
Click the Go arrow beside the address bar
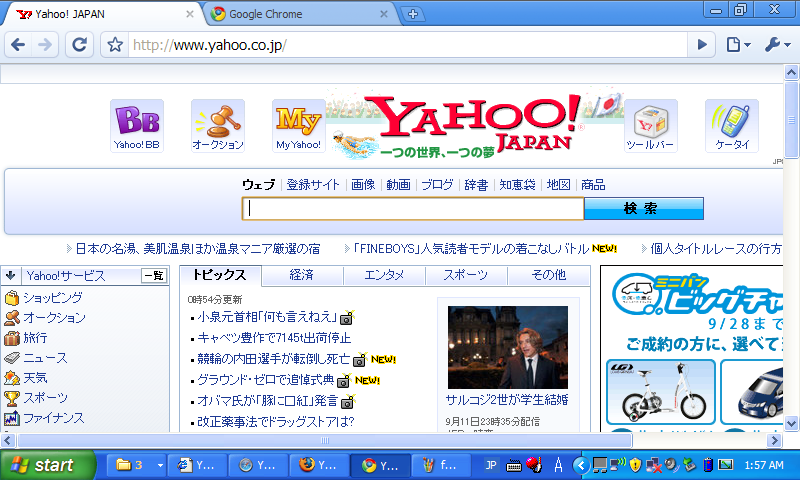pyautogui.click(x=702, y=45)
